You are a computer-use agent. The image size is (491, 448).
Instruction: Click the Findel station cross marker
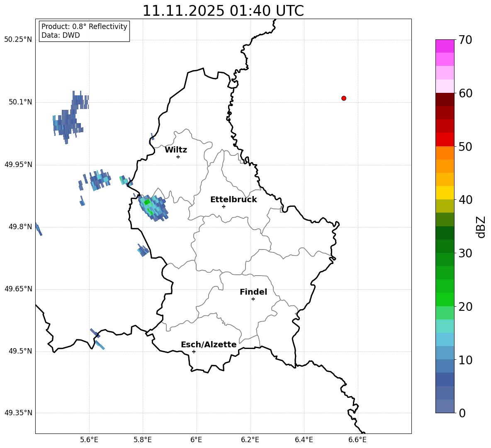(253, 299)
